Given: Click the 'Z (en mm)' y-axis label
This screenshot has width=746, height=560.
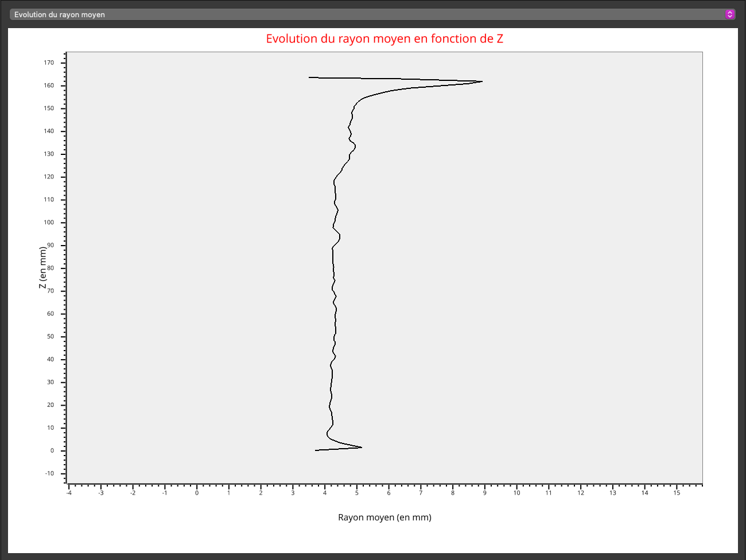Looking at the screenshot, I should coord(42,267).
